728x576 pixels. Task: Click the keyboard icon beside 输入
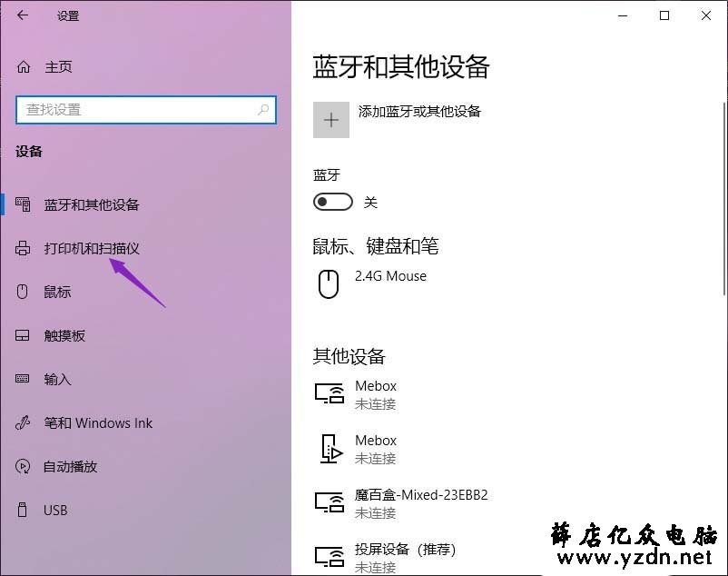click(23, 379)
